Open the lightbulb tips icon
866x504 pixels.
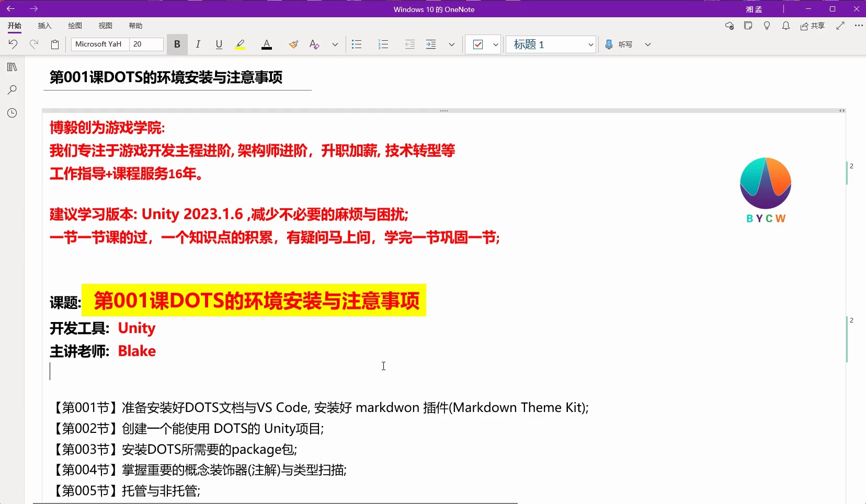click(x=767, y=26)
